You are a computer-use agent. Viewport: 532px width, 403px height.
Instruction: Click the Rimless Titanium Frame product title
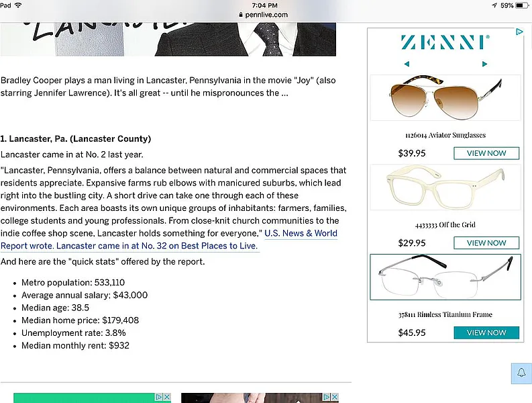pos(445,314)
